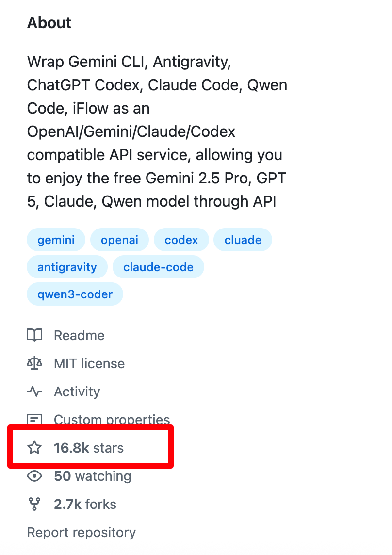Click the eye icon for watchers

coord(34,476)
